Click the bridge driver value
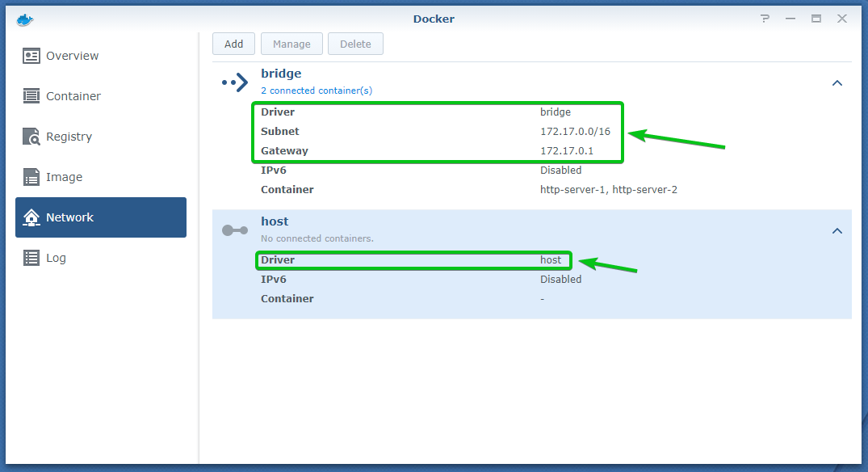Screen dimensions: 868x472 tap(556, 112)
